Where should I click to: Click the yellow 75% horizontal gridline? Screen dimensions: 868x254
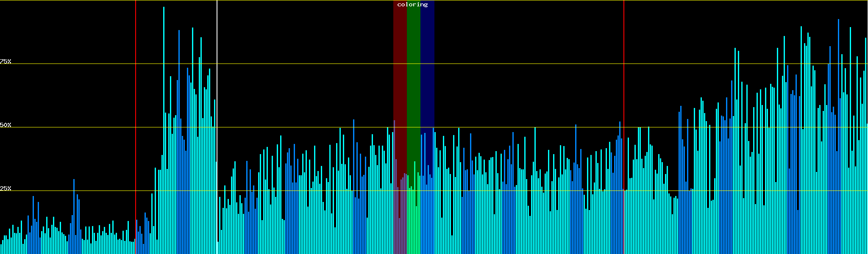[x=297, y=64]
